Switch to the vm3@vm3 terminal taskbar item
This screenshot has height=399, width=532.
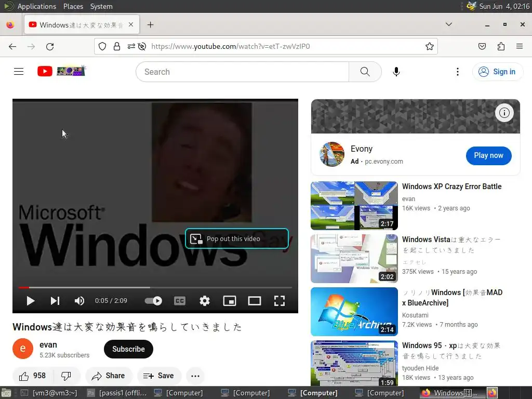(49, 393)
